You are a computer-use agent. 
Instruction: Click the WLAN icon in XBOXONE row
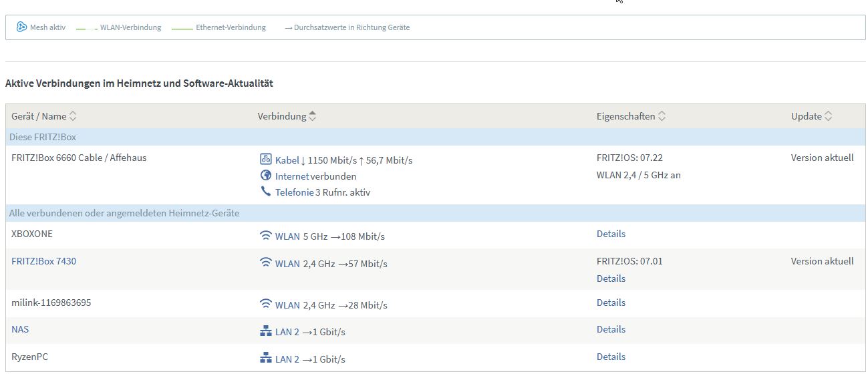(x=266, y=236)
